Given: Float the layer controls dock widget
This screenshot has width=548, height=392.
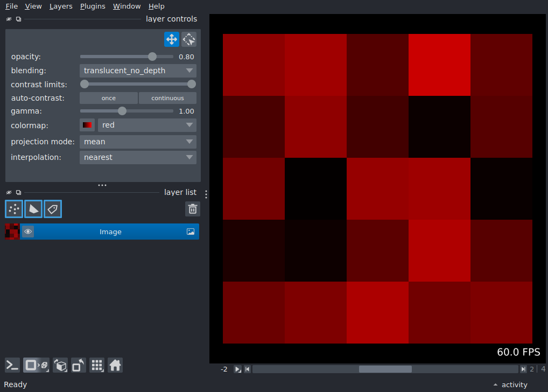Looking at the screenshot, I should point(18,19).
